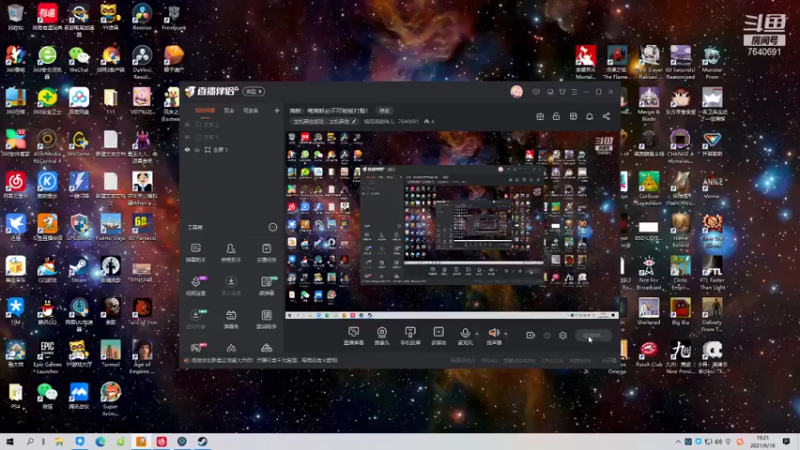Open the danmaku show tool
This screenshot has width=800, height=450.
click(x=231, y=319)
